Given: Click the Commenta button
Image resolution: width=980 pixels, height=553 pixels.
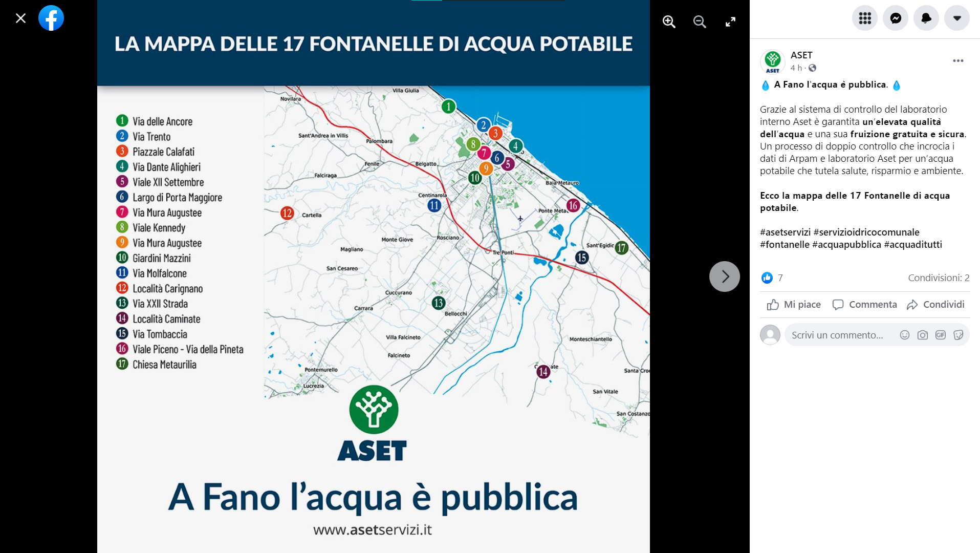Looking at the screenshot, I should coord(865,305).
